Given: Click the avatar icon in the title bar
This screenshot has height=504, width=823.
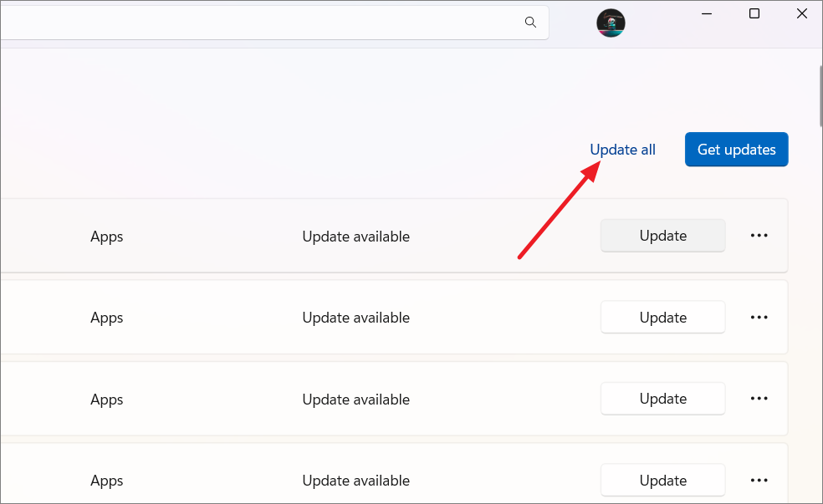Looking at the screenshot, I should click(x=611, y=23).
